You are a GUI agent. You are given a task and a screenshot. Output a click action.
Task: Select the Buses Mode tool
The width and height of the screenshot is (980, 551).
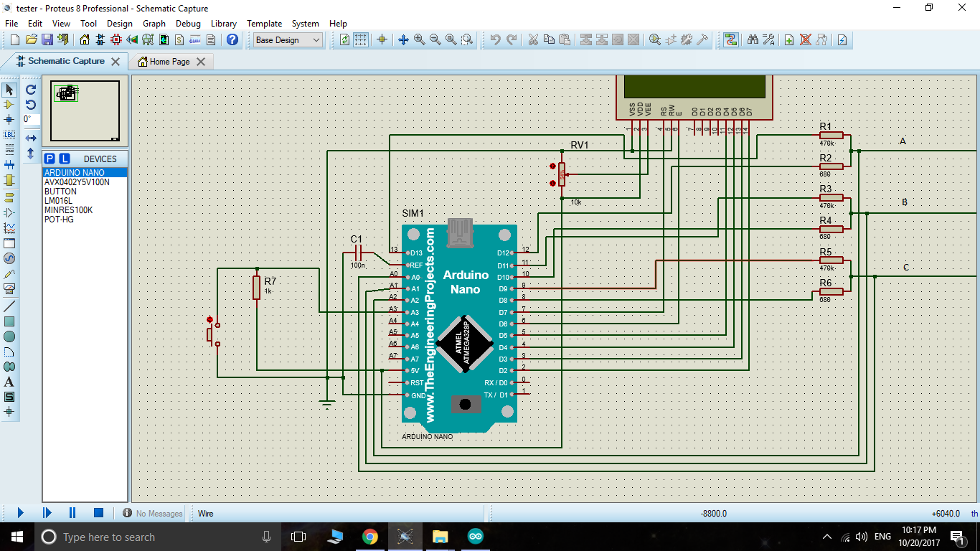click(x=9, y=165)
